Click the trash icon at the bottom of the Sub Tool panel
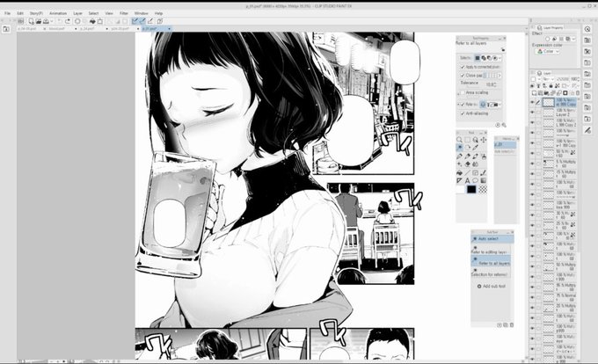The width and height of the screenshot is (598, 364). [512, 324]
